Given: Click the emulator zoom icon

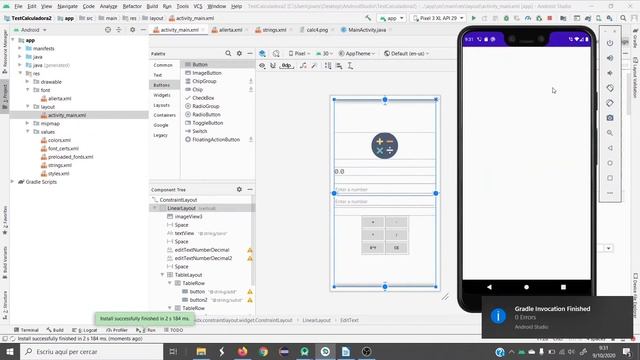Looking at the screenshot, I should [610, 133].
